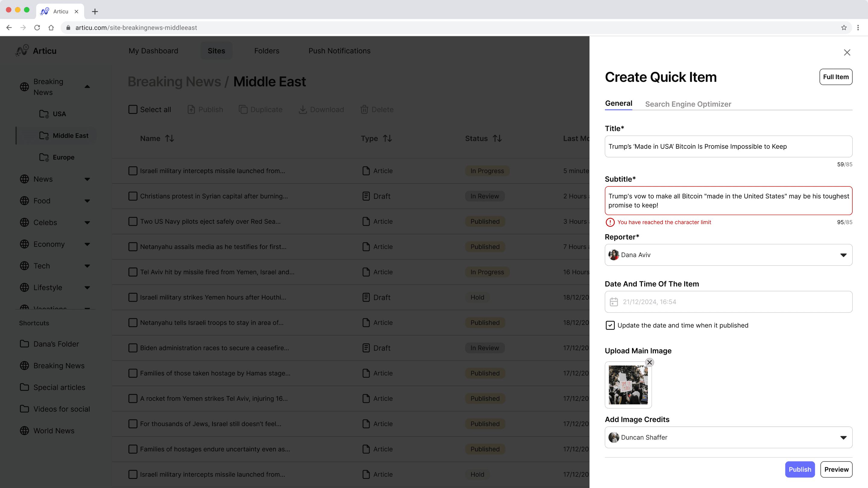Remove the uploaded main image
Viewport: 868px width, 488px height.
click(x=649, y=362)
